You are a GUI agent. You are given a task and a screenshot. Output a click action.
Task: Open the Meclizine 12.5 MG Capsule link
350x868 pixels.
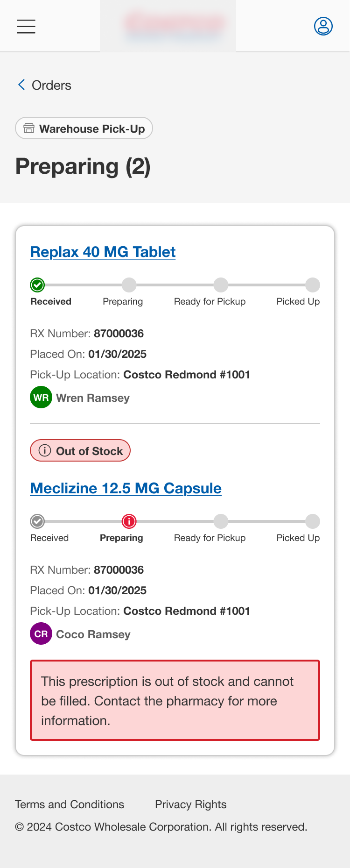point(126,488)
